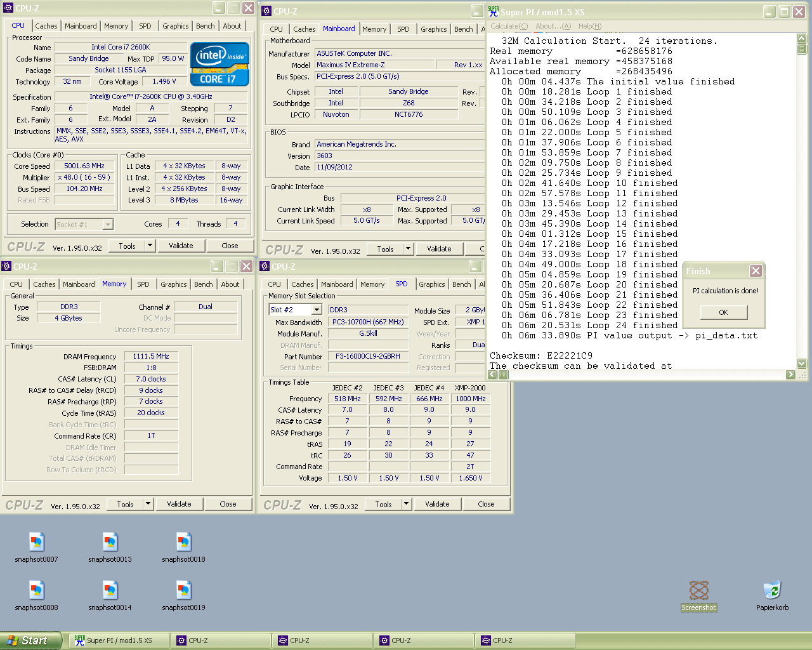Viewport: 812px width, 650px height.
Task: Select the snaphsot0013 desktop file
Action: pyautogui.click(x=110, y=543)
